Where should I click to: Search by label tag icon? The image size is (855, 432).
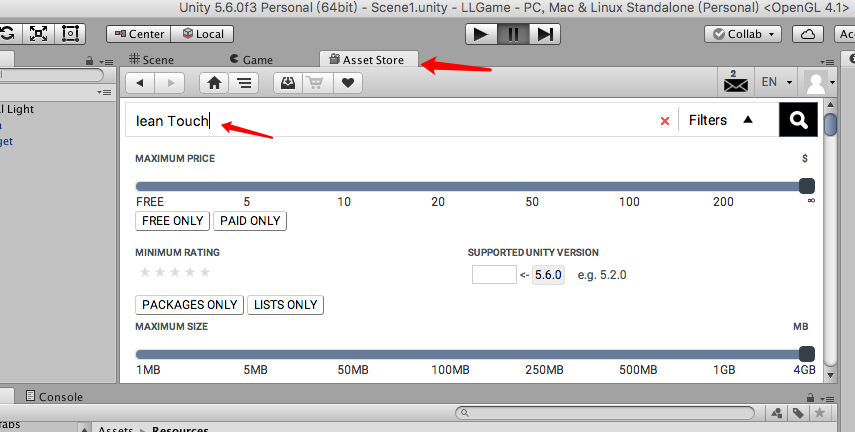tap(798, 413)
